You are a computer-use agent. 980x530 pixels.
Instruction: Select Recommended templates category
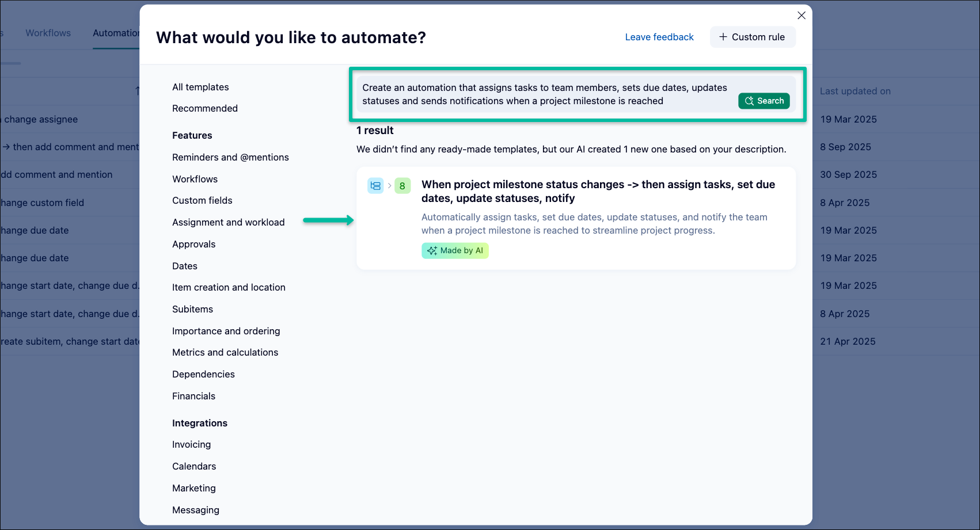click(x=205, y=109)
